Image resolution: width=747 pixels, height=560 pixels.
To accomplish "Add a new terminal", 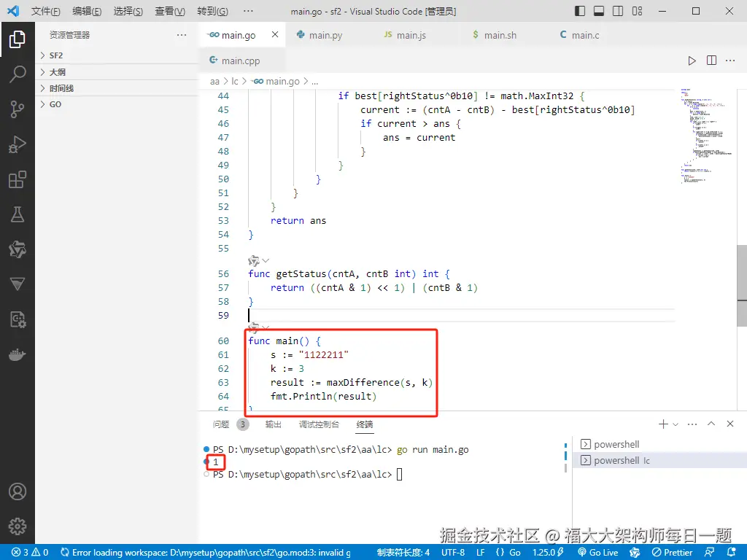I will click(662, 424).
